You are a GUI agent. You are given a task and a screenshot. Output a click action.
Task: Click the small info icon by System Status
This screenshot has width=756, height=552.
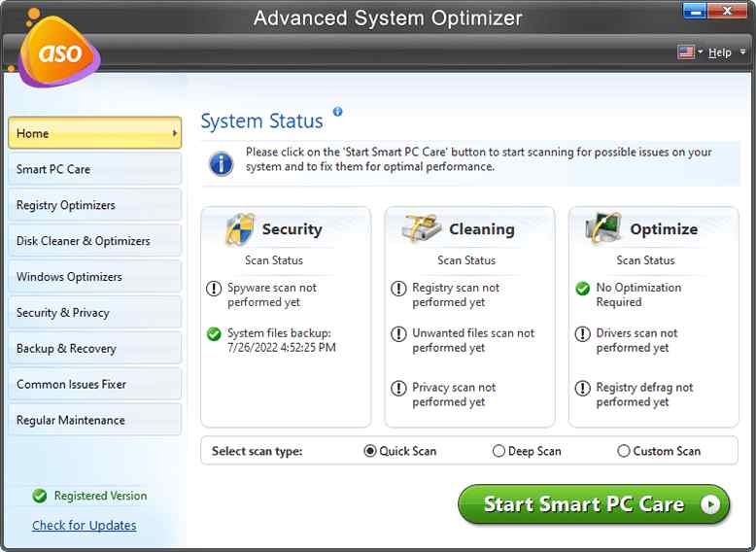pyautogui.click(x=337, y=112)
